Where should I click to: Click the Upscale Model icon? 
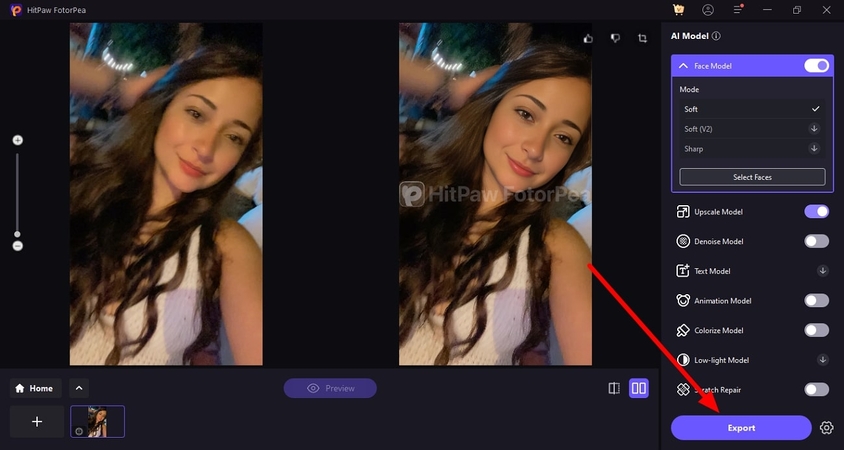[683, 212]
